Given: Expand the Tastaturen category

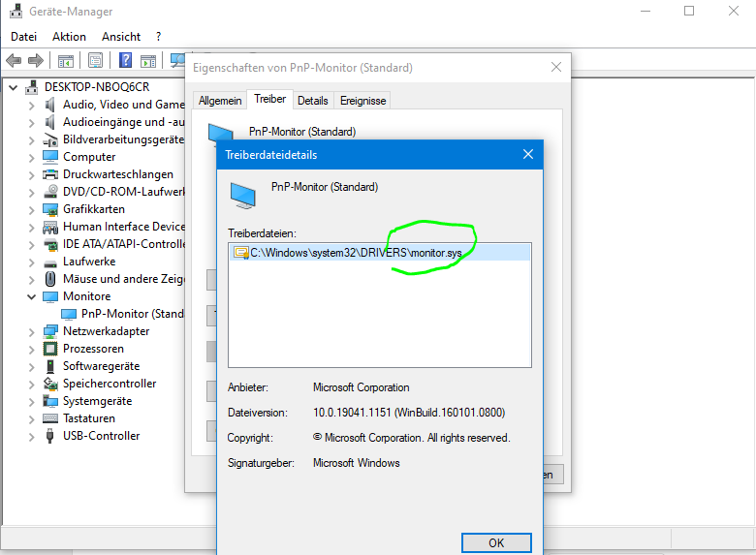Looking at the screenshot, I should point(32,419).
